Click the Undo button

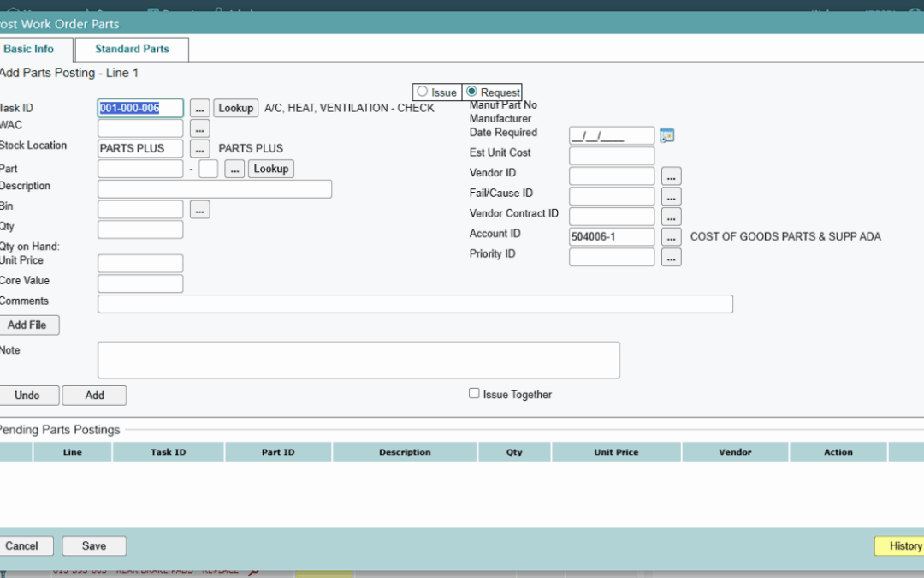(x=27, y=396)
